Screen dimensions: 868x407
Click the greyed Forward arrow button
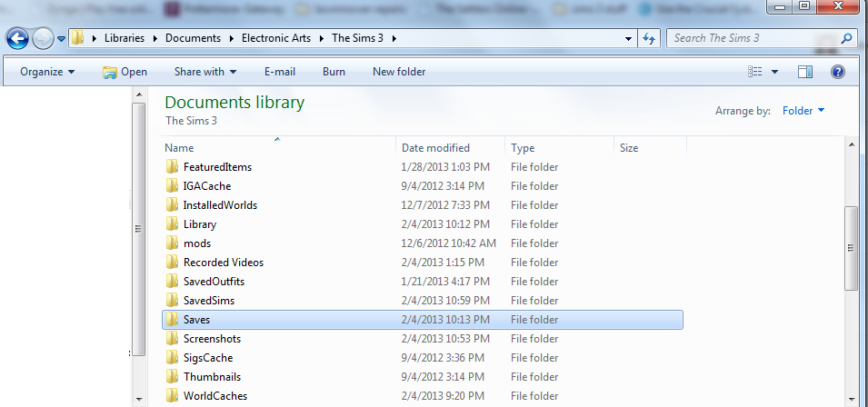point(43,38)
